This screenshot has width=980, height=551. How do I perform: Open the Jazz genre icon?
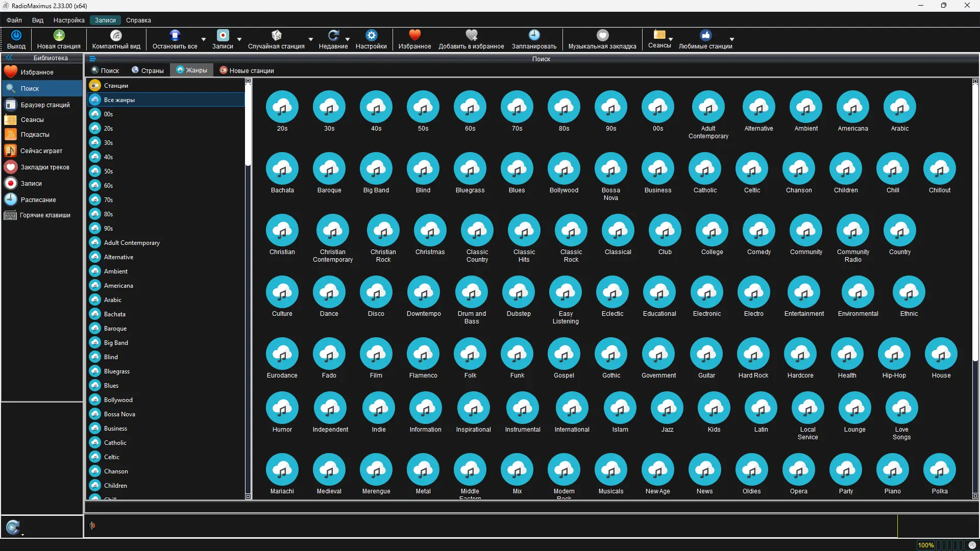(x=667, y=408)
